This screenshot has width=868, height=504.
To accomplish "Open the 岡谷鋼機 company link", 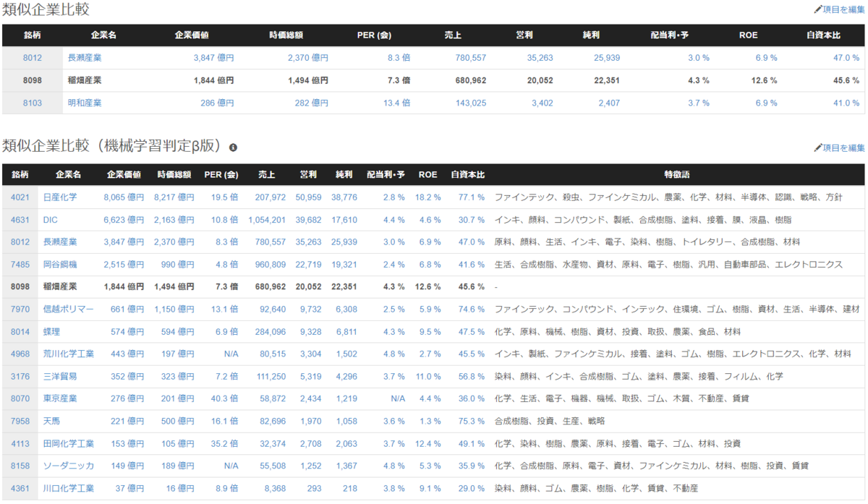I will point(60,264).
